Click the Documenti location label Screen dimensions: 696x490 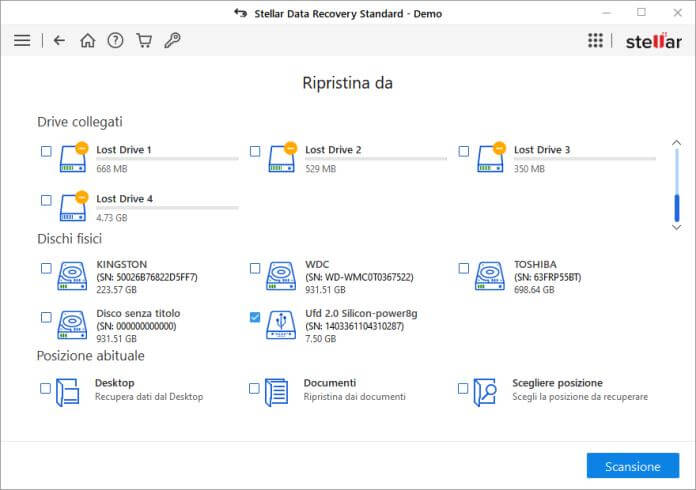pyautogui.click(x=330, y=383)
